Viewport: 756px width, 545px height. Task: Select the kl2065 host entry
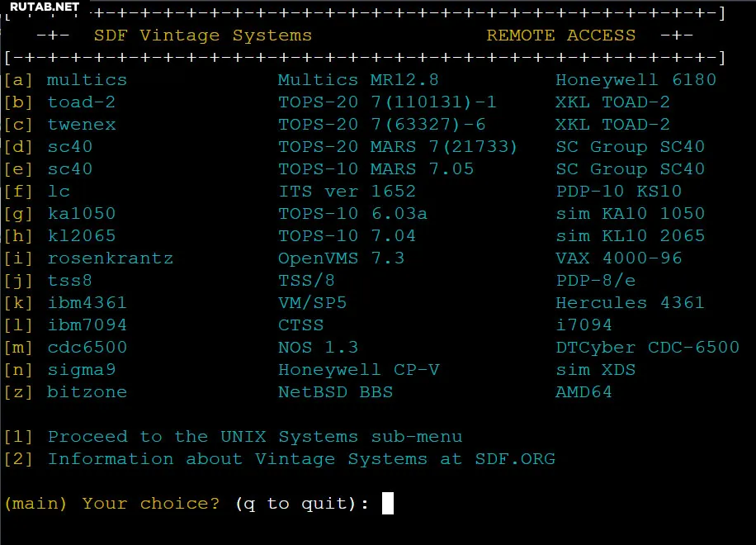tap(81, 236)
